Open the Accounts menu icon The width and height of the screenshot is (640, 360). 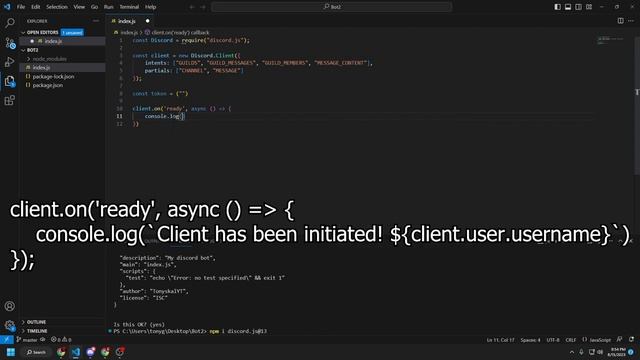point(10,306)
